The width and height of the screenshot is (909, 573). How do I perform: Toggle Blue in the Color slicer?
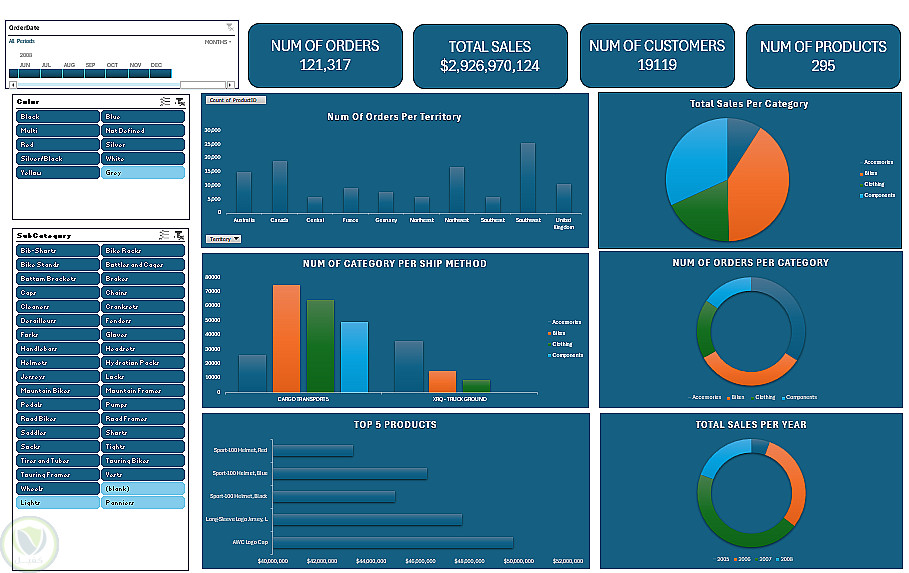(143, 117)
